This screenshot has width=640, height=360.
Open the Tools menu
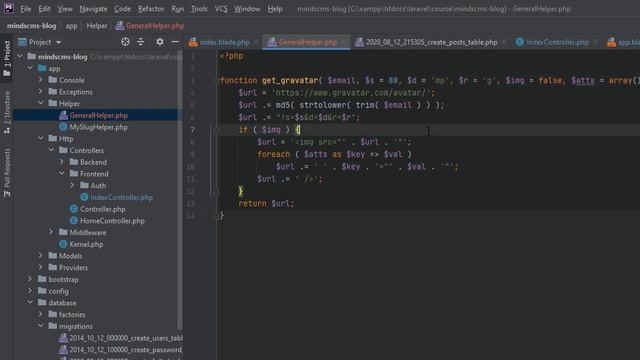[x=199, y=9]
